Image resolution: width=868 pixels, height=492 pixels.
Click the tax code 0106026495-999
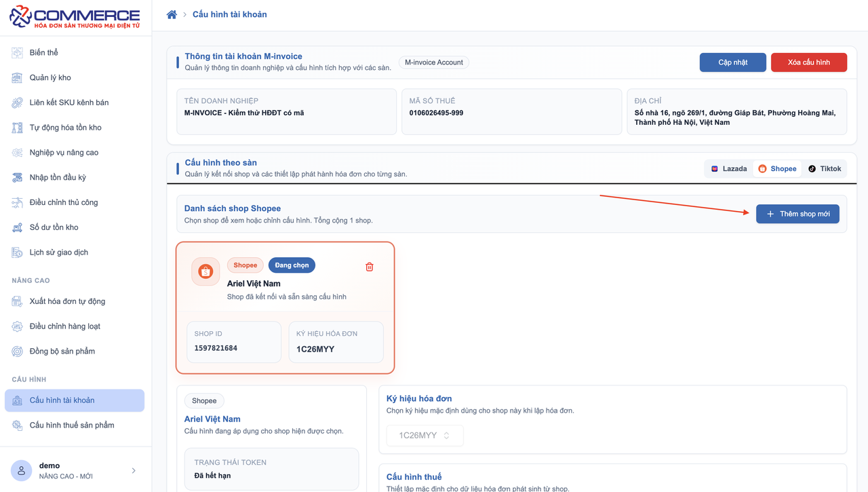click(x=436, y=113)
